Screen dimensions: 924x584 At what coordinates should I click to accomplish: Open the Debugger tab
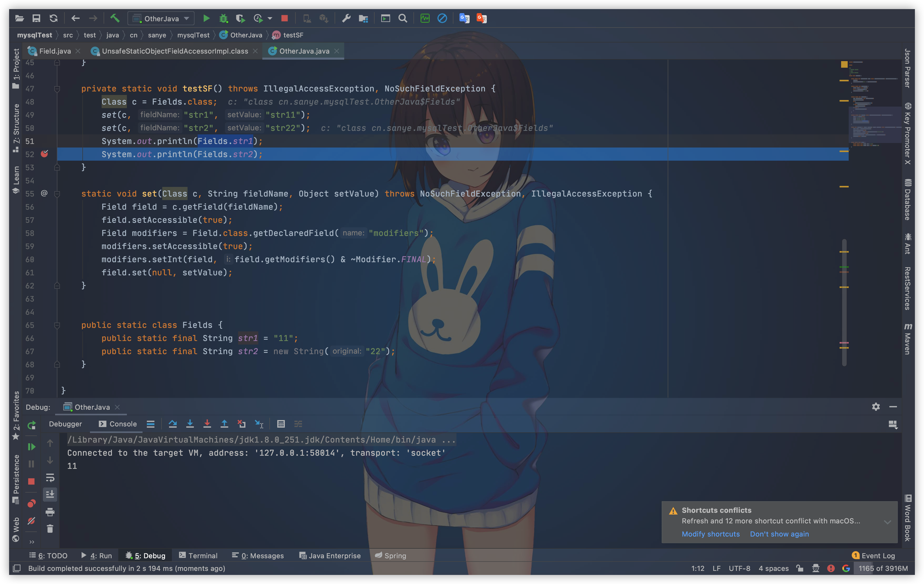[65, 424]
